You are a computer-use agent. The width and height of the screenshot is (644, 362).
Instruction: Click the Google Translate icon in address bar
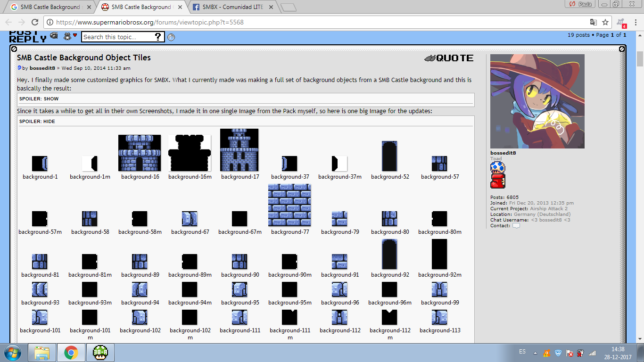click(x=594, y=22)
